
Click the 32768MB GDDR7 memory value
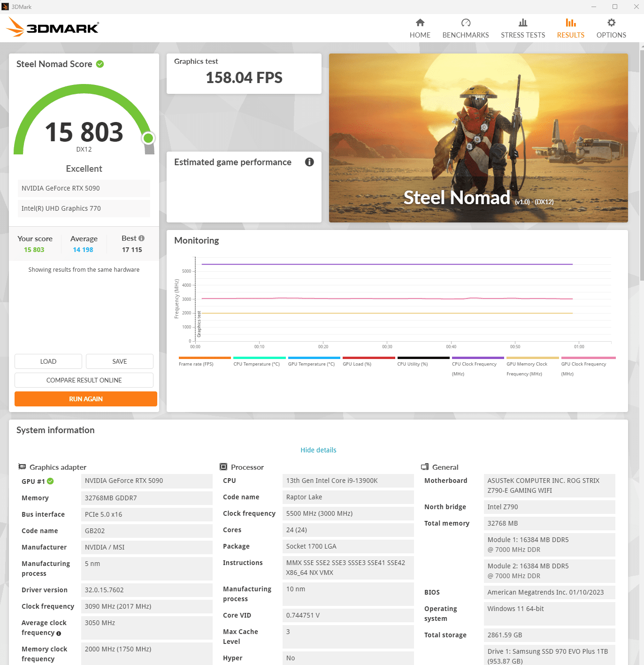click(147, 498)
